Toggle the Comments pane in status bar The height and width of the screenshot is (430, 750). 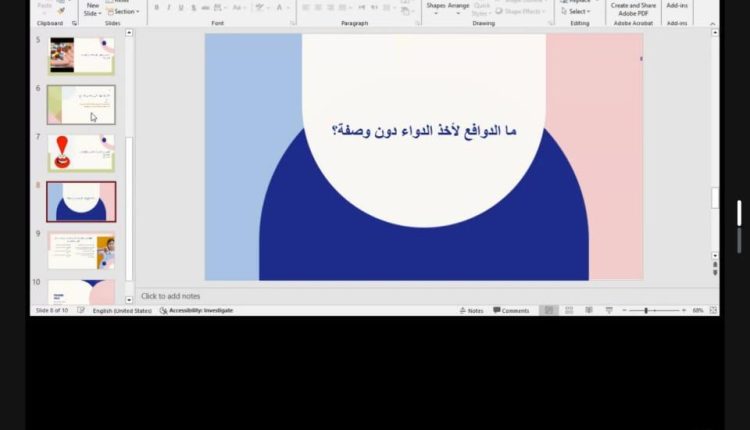click(x=511, y=311)
